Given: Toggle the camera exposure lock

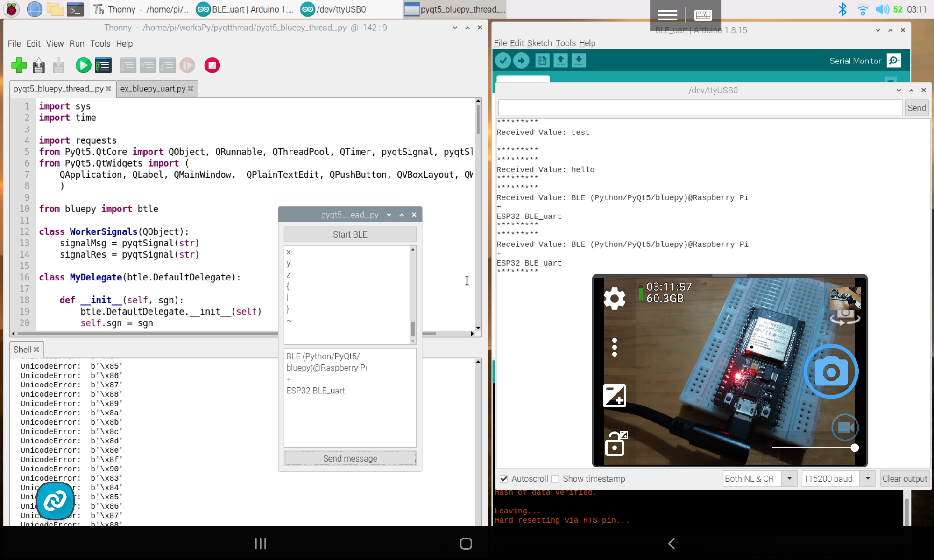Looking at the screenshot, I should (x=615, y=443).
